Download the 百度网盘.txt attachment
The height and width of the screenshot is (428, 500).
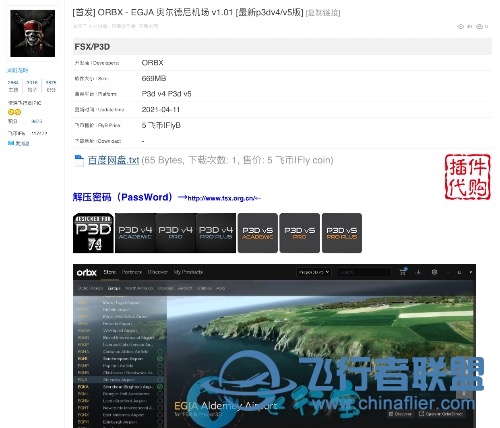click(x=113, y=160)
